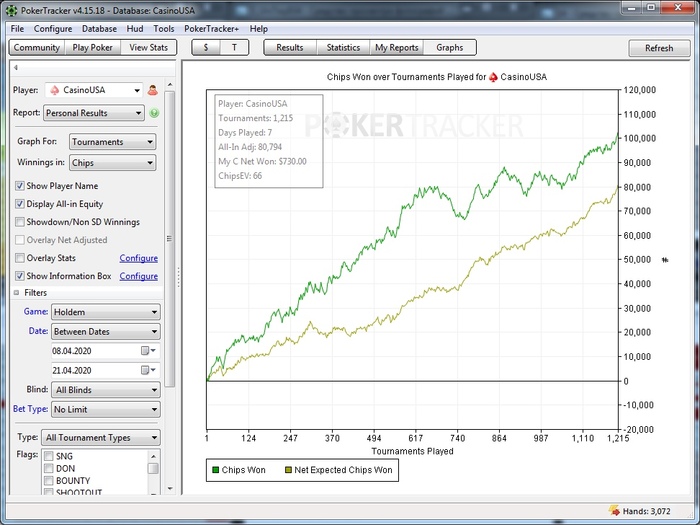Enable Overlay Stats checkbox

point(20,258)
